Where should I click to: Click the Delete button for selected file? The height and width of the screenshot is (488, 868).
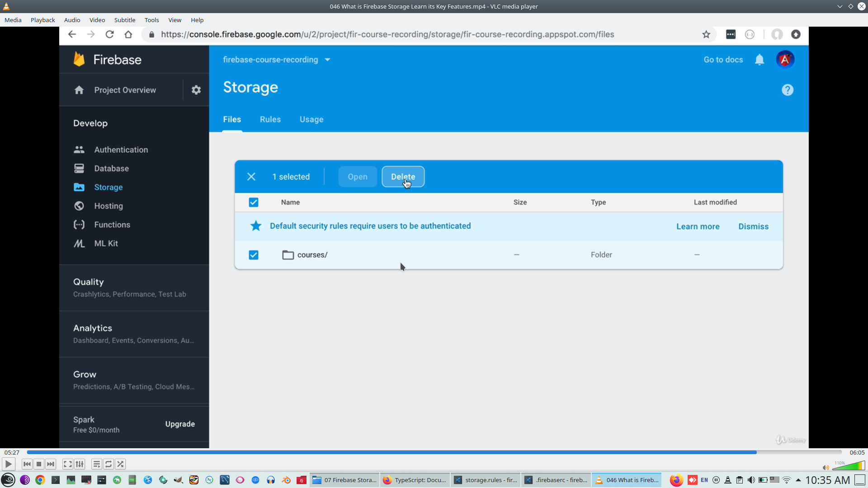coord(403,176)
